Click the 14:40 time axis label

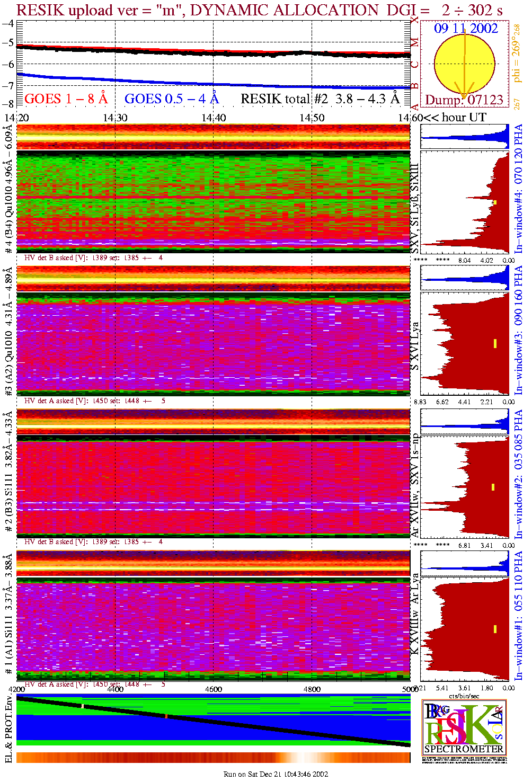point(214,118)
